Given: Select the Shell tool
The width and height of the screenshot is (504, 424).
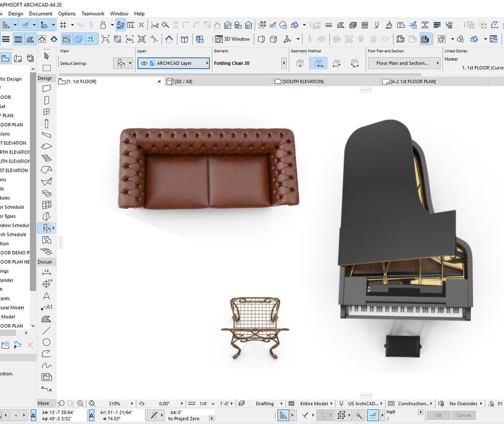Looking at the screenshot, I should 46,181.
